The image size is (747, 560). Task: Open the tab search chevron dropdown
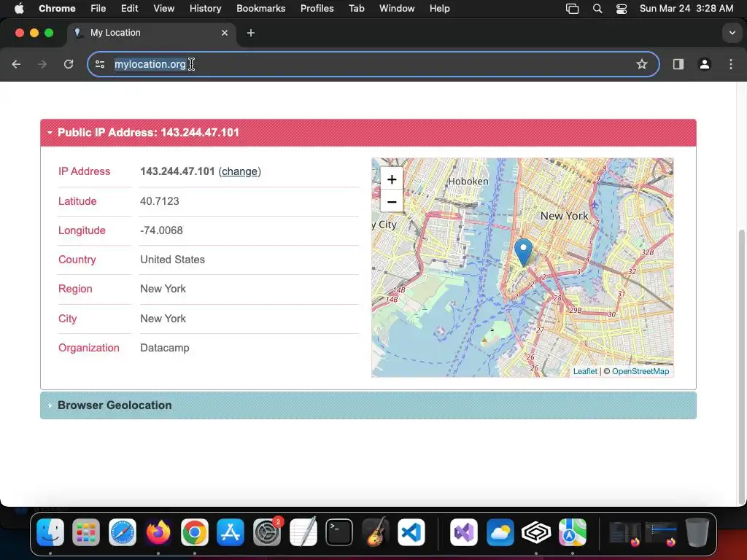click(732, 33)
